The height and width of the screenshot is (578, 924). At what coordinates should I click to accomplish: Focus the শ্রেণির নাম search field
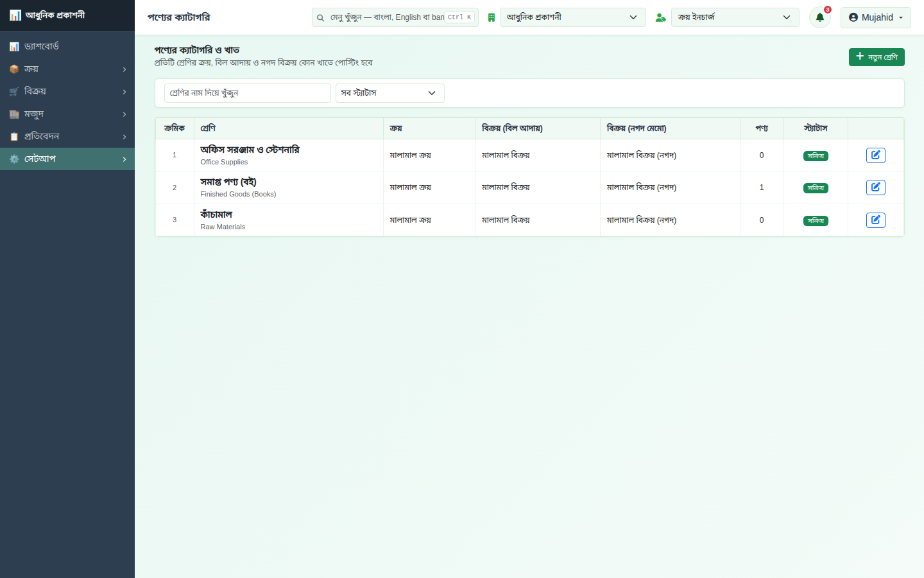pos(248,93)
